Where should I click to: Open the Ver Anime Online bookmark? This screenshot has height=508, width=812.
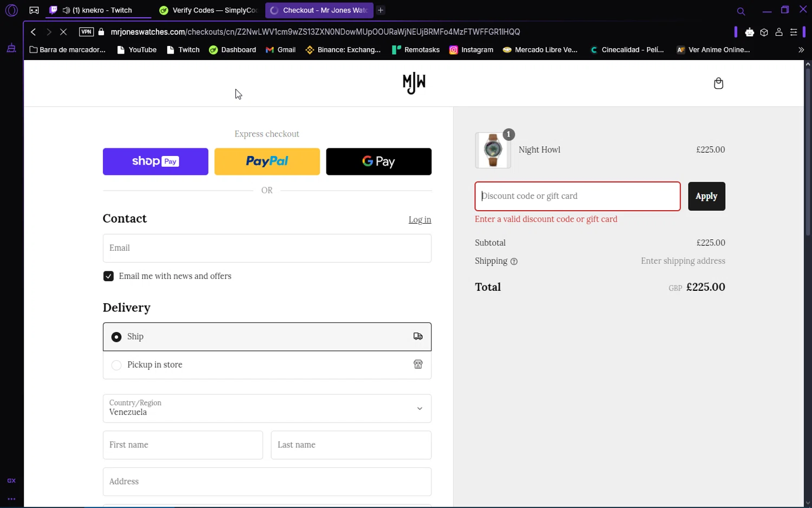pos(713,50)
